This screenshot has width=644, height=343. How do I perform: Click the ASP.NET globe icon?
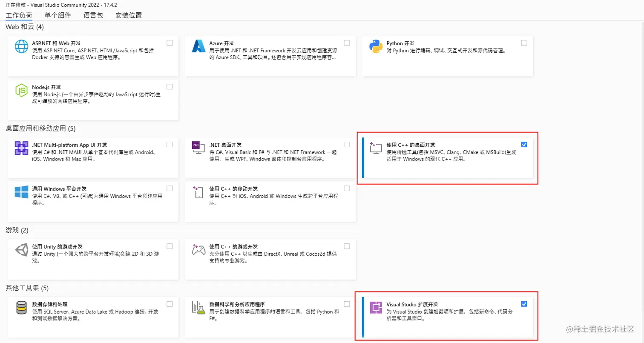21,46
